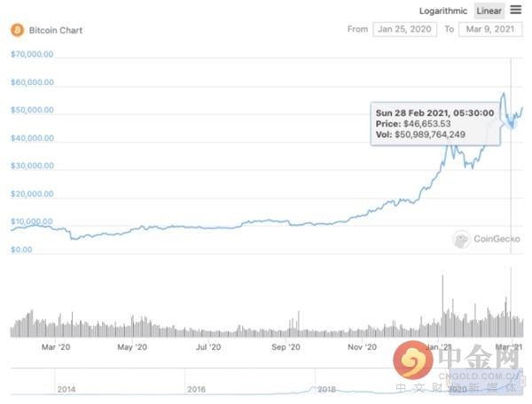Select the Linear scale option

point(489,12)
